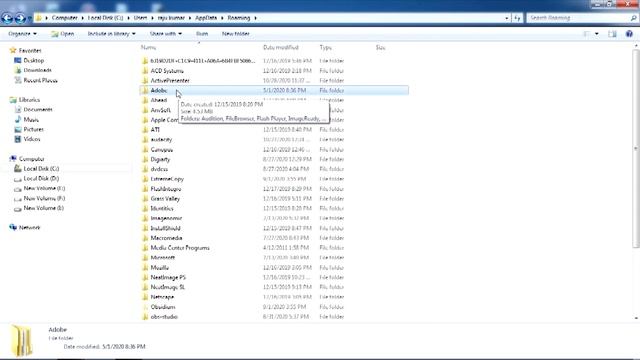Select the Identities folder icon
Viewport: 640px width, 360px height.
pos(145,208)
